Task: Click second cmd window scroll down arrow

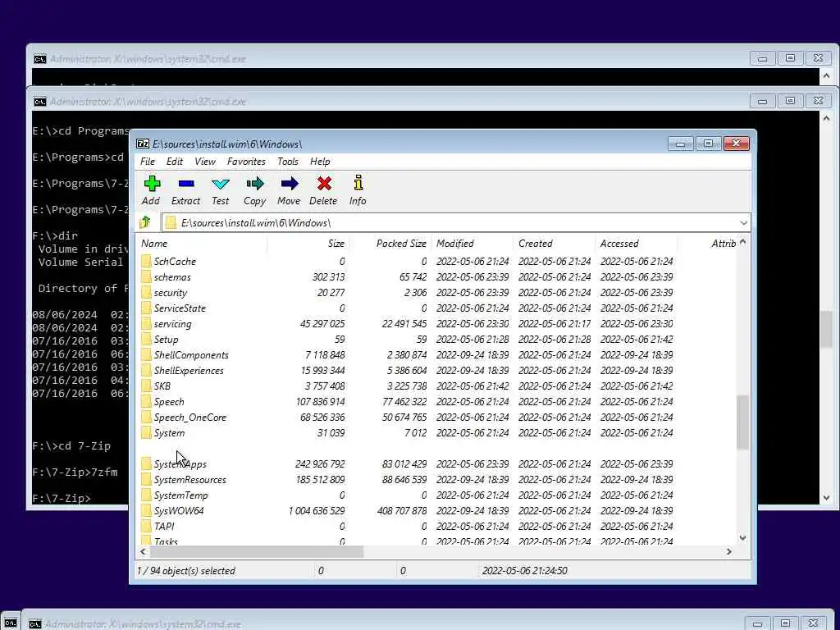Action: [826, 498]
